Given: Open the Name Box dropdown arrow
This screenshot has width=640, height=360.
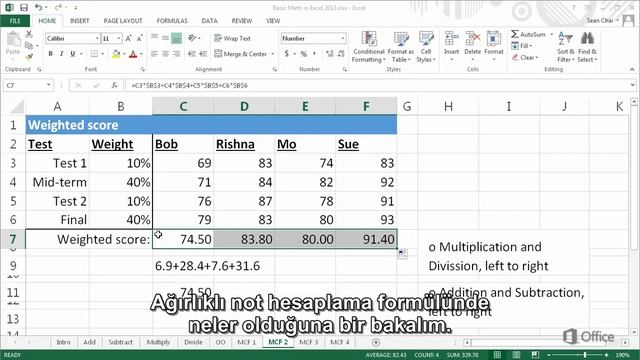Looking at the screenshot, I should (49, 85).
